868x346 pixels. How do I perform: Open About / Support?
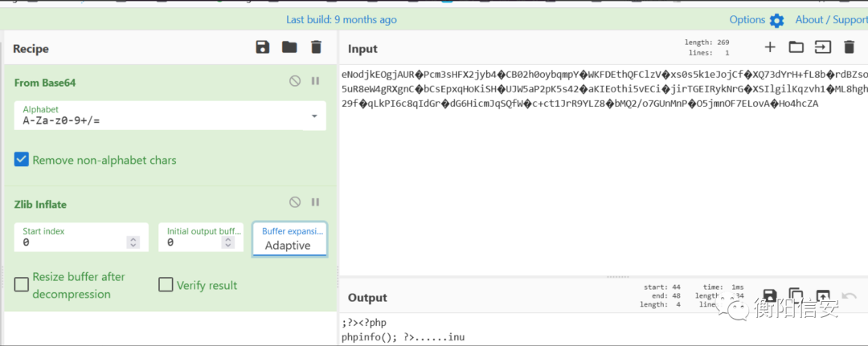coord(832,20)
